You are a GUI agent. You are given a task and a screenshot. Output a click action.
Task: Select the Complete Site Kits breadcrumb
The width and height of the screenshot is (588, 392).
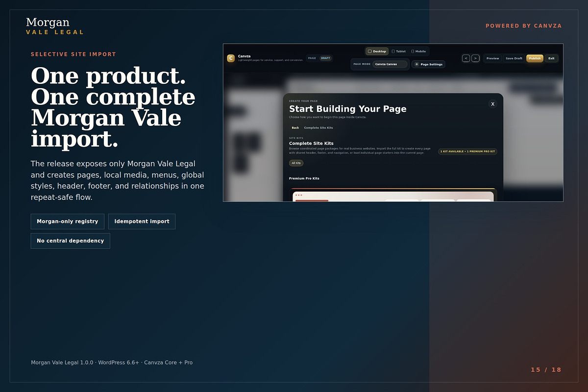tap(318, 128)
